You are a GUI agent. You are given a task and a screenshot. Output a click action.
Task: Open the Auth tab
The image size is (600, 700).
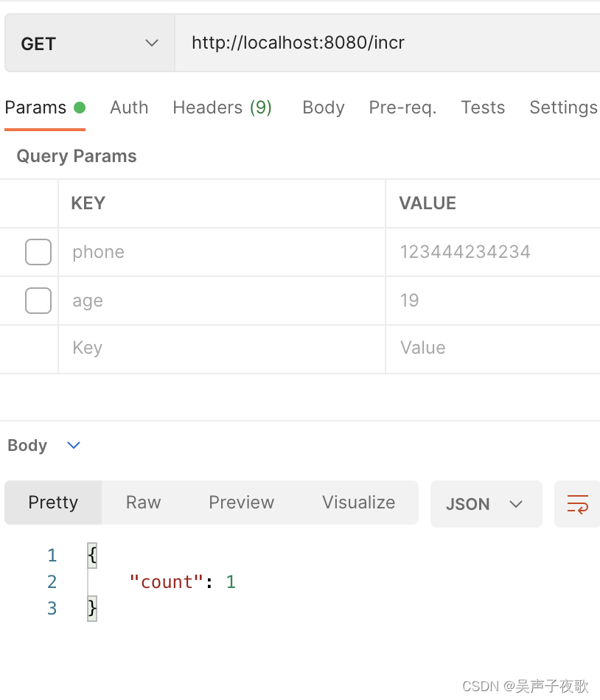point(129,108)
